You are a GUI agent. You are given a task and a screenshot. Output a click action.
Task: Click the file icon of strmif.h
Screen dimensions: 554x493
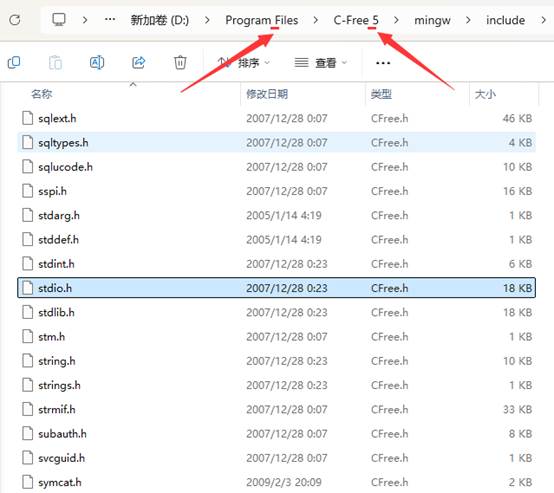[x=27, y=409]
